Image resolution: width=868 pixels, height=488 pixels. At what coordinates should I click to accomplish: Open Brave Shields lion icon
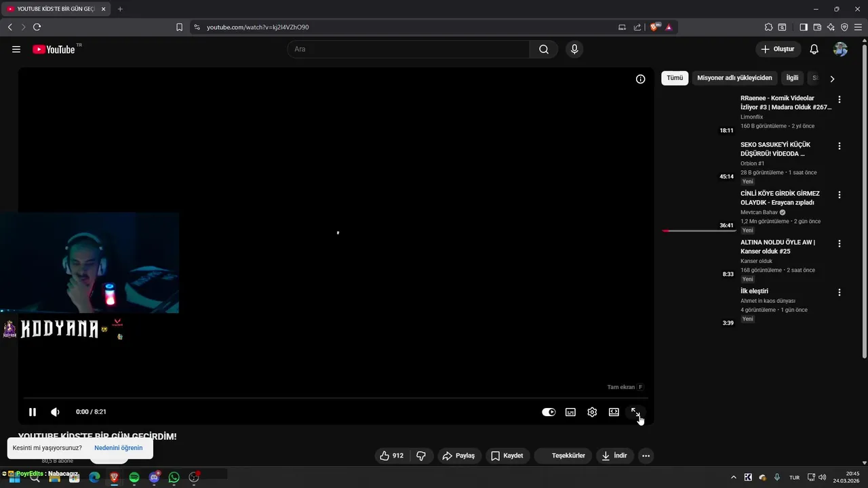click(654, 27)
